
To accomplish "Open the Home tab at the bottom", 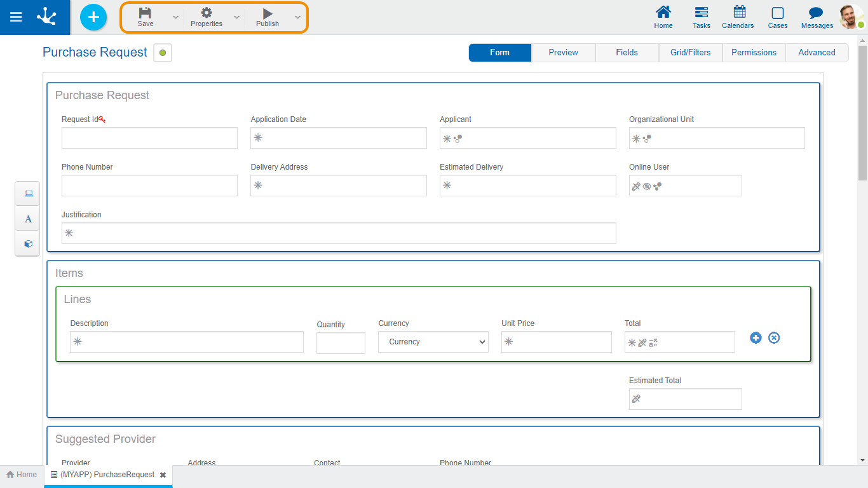I will coord(22,475).
